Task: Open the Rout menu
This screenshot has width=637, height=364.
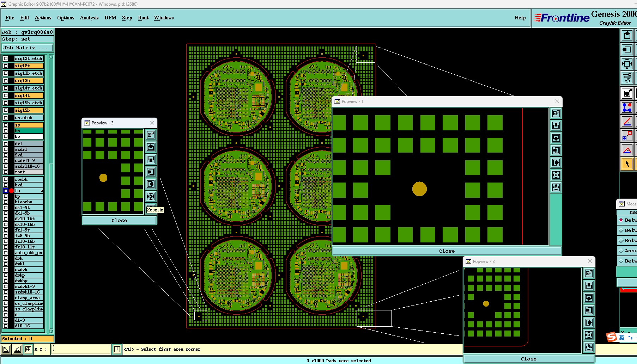Action: tap(143, 18)
